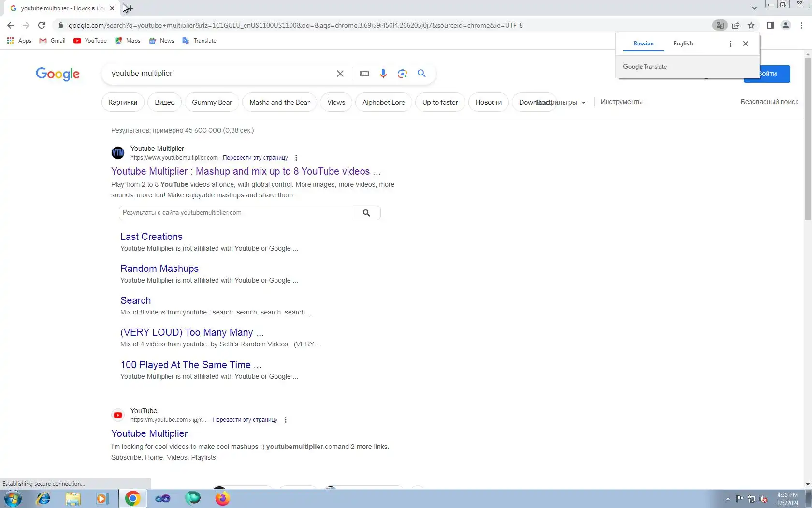Select the Views filter chip
Viewport: 812px width, 508px height.
336,102
